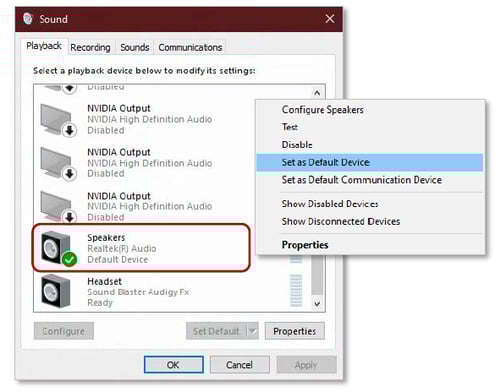Screen dimensions: 500x392
Task: Click the Properties button below list
Action: (x=295, y=331)
